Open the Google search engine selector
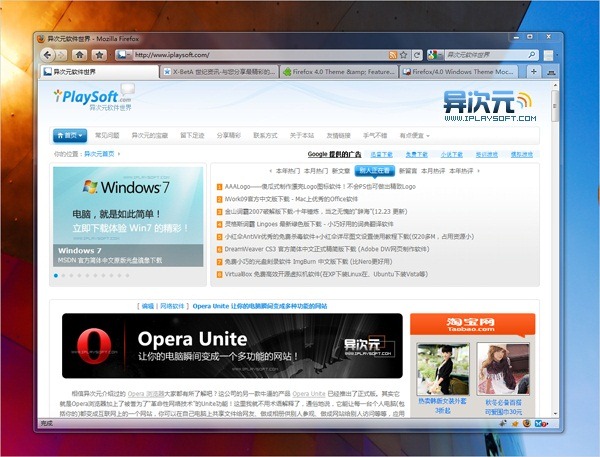The width and height of the screenshot is (600, 457). (435, 55)
